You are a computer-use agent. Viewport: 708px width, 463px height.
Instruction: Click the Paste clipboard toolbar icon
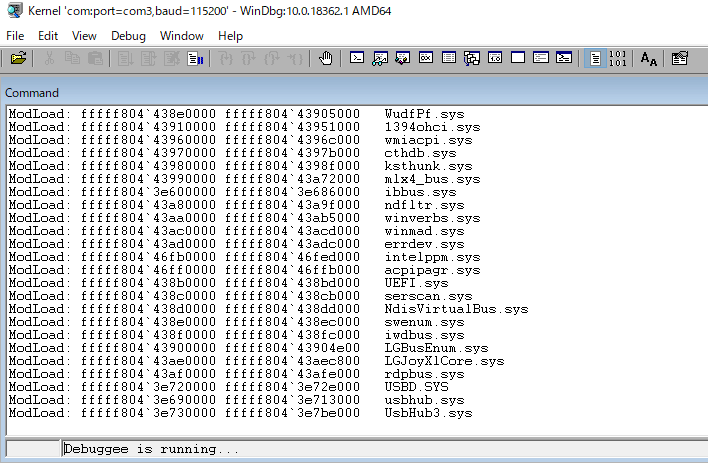pyautogui.click(x=95, y=58)
